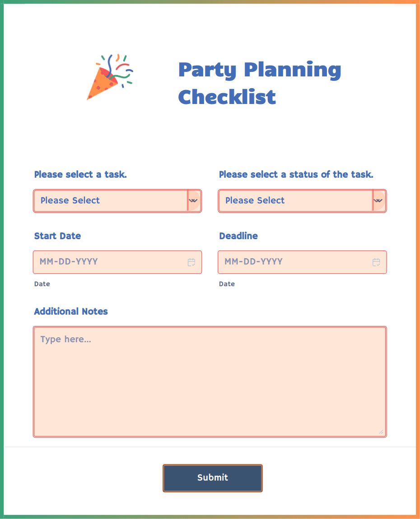Select the calendar icon beside MM-DD-YYYY Start Date
The image size is (420, 519).
[191, 262]
